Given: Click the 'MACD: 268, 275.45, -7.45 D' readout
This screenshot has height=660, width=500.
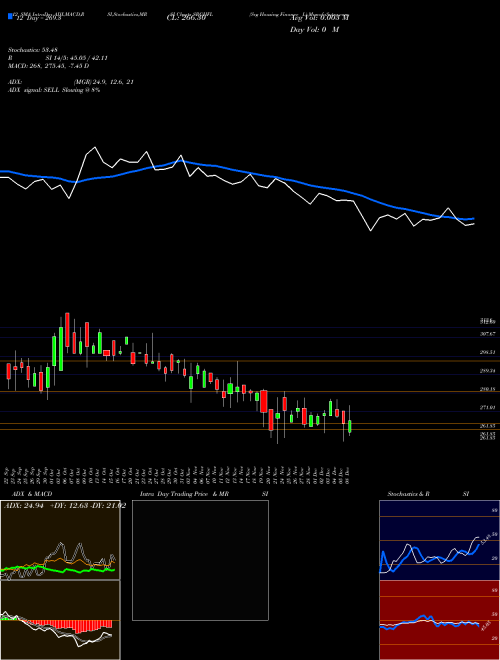Looking at the screenshot, I should (x=48, y=66).
